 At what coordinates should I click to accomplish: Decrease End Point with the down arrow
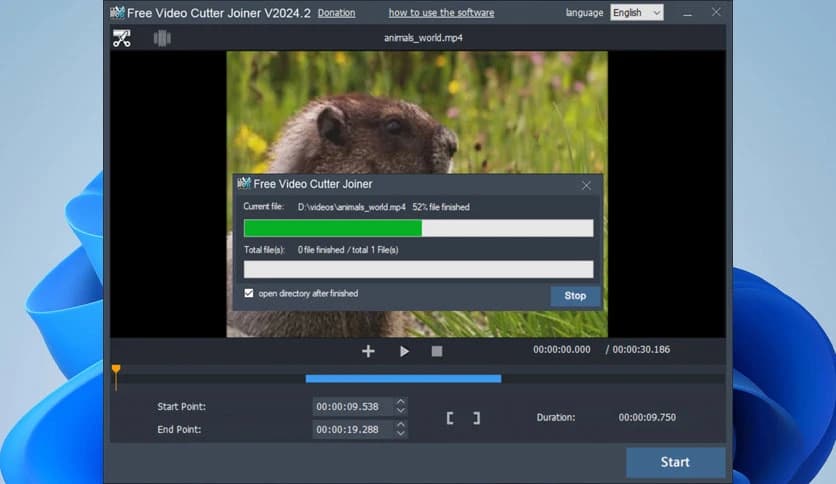[401, 434]
